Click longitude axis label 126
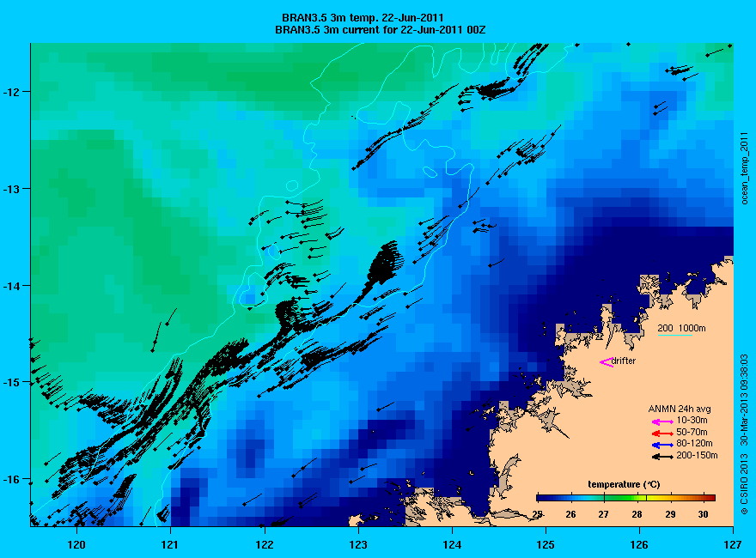 pyautogui.click(x=639, y=545)
